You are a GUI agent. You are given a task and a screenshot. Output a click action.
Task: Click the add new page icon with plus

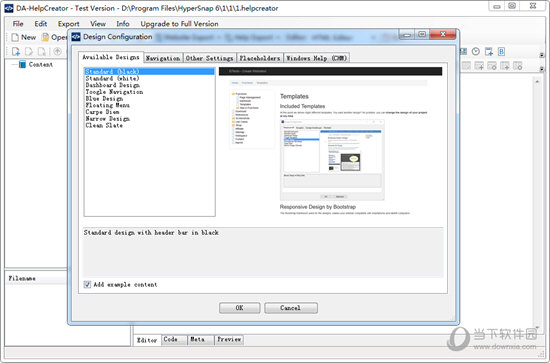(16, 52)
